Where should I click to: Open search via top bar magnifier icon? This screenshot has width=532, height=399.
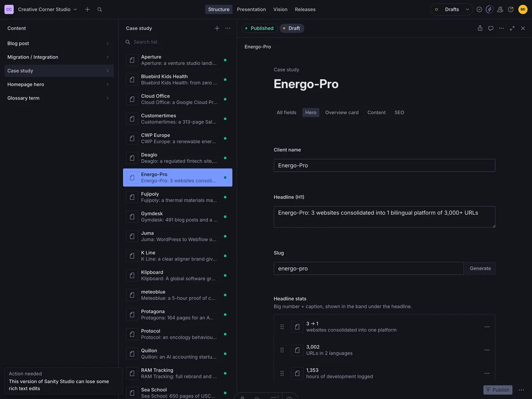click(100, 9)
